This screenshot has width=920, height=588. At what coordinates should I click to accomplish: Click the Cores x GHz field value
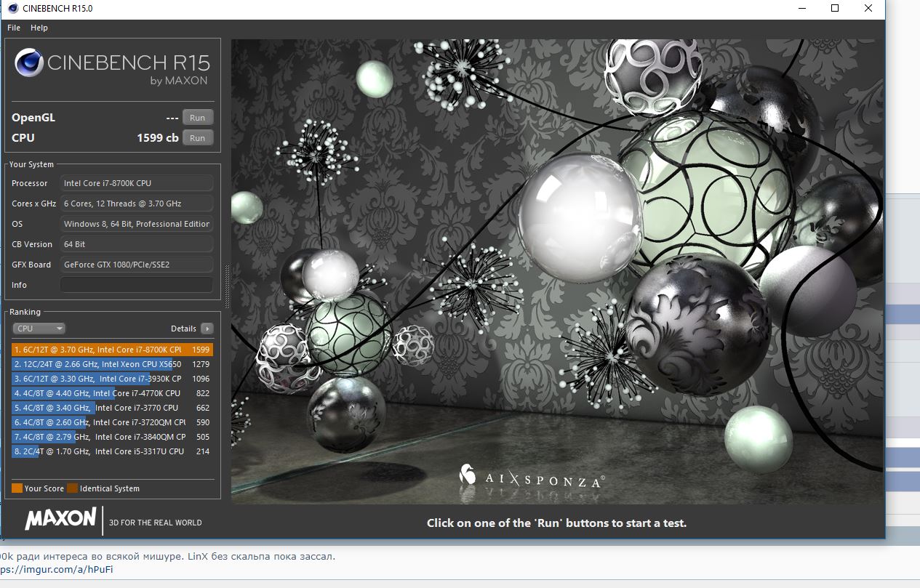[x=137, y=204]
